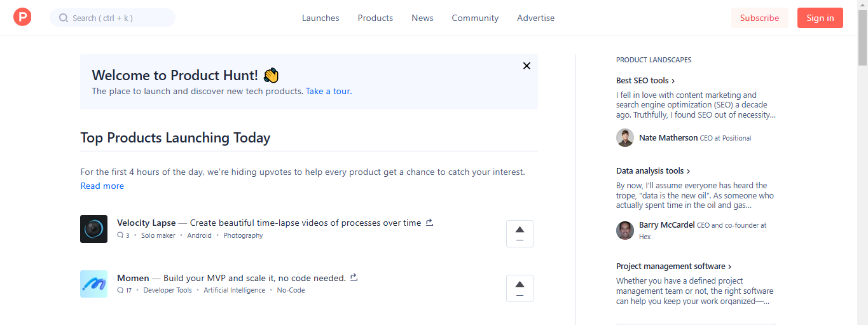Upvote the Velocity Lapse product

(x=520, y=233)
